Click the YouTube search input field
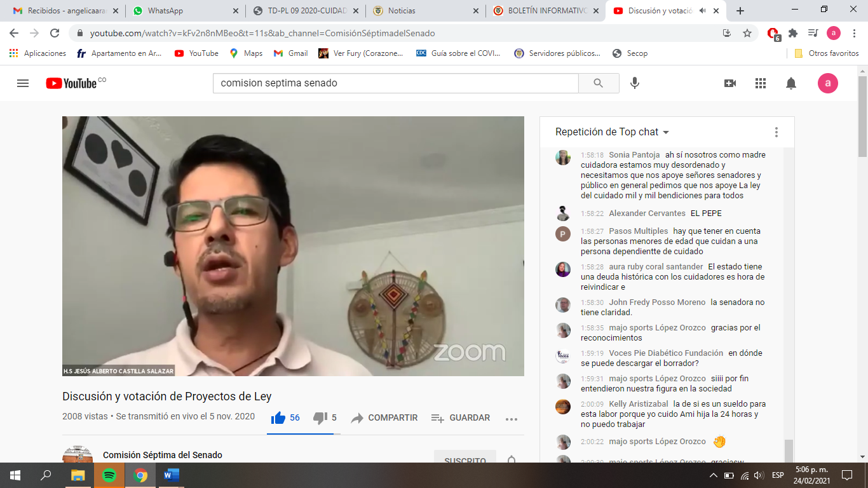Viewport: 868px width, 488px height. point(395,83)
